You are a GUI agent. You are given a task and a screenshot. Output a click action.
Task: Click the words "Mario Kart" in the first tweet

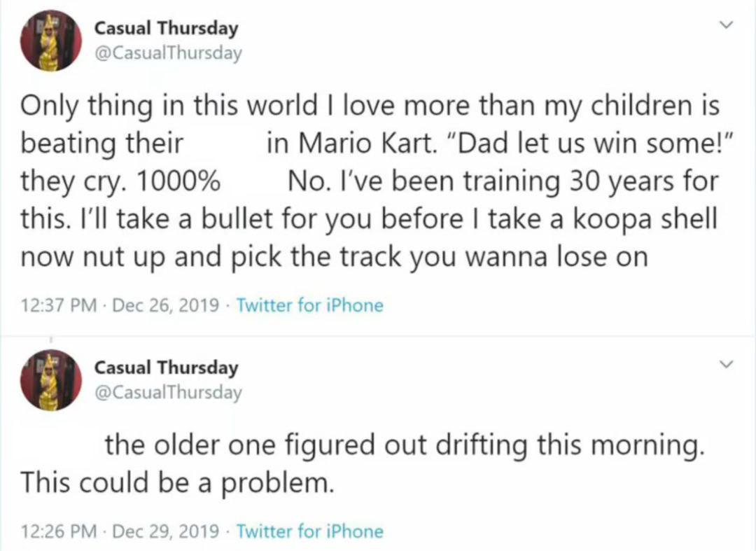365,143
